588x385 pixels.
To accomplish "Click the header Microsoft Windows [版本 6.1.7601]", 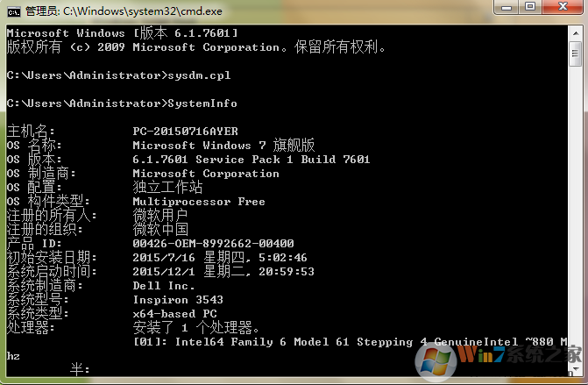I will 123,32.
